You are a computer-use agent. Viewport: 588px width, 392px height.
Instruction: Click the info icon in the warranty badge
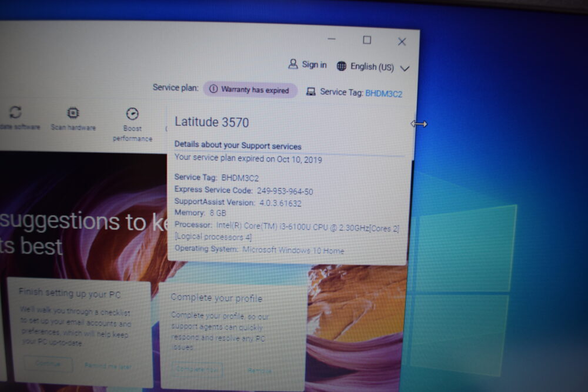coord(213,89)
